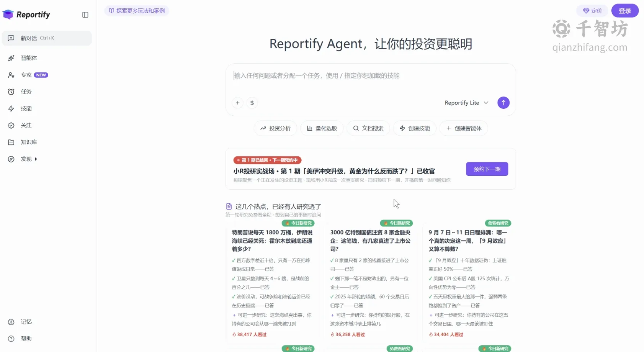The image size is (644, 352).
Task: Click the new chat icon in sidebar
Action: point(11,38)
